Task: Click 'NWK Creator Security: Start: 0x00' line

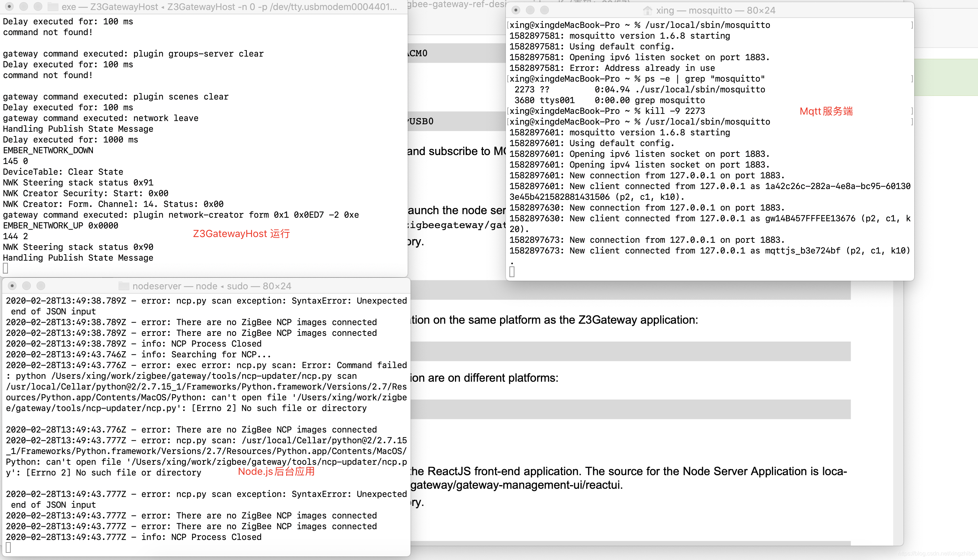Action: 86,193
